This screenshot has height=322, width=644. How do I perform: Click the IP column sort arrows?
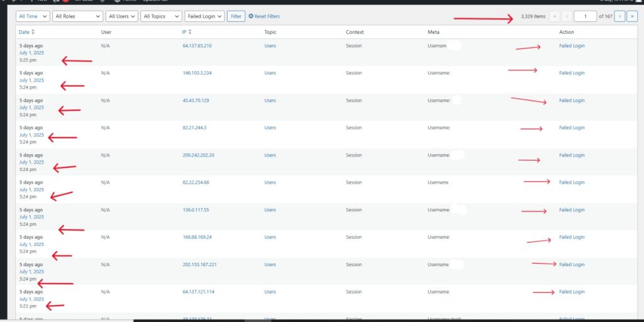coord(190,32)
